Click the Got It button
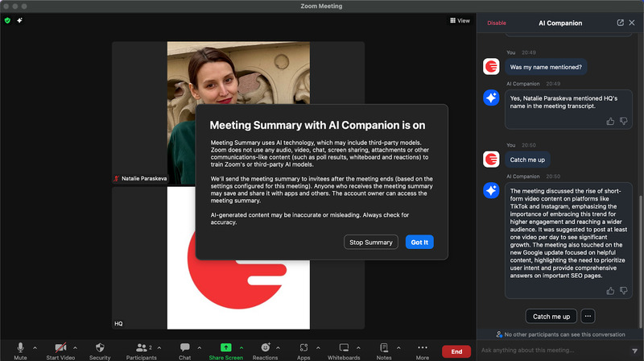 click(419, 243)
